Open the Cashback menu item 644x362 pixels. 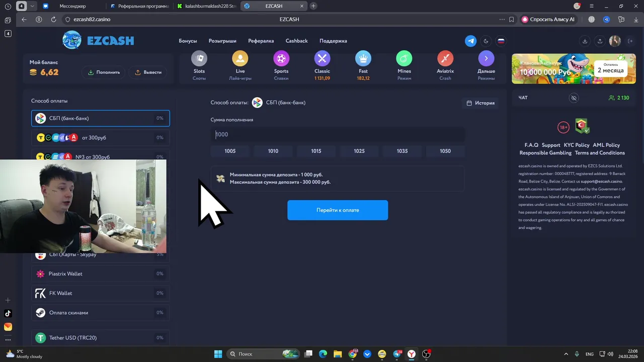click(296, 41)
